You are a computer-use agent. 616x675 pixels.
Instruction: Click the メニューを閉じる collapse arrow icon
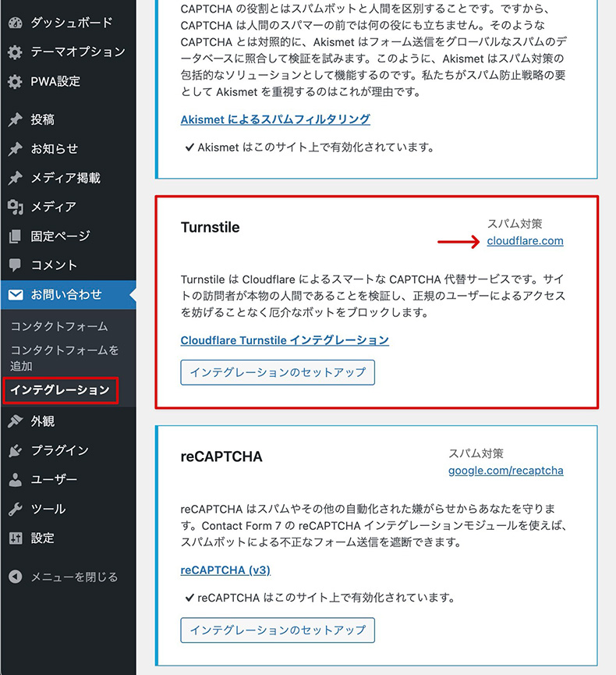pyautogui.click(x=15, y=577)
